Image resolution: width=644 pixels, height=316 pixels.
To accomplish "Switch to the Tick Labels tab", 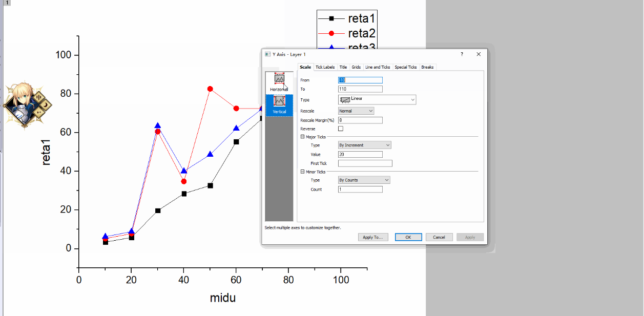I will (325, 67).
